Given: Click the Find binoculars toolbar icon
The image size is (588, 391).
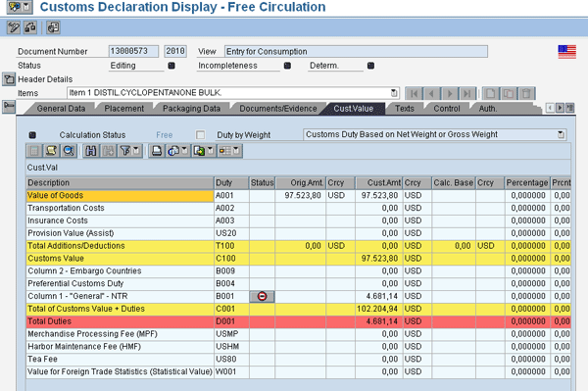Looking at the screenshot, I should (91, 151).
